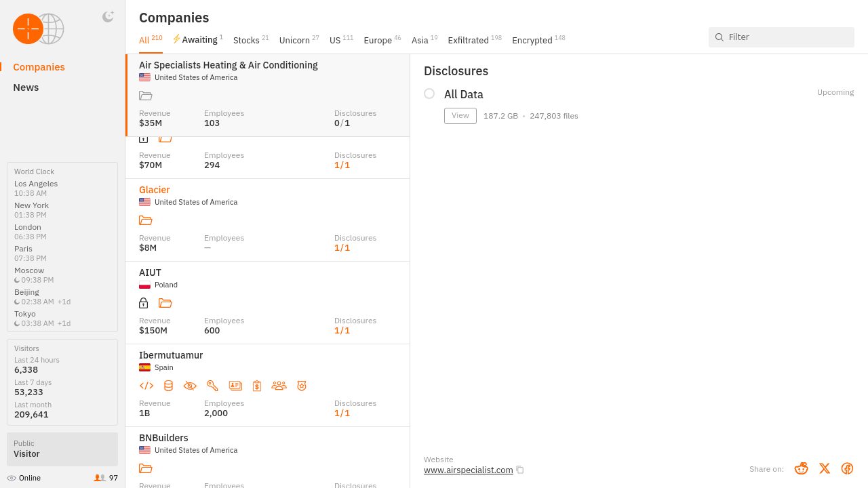Select the All Data radio button
This screenshot has height=488, width=868.
pos(429,94)
